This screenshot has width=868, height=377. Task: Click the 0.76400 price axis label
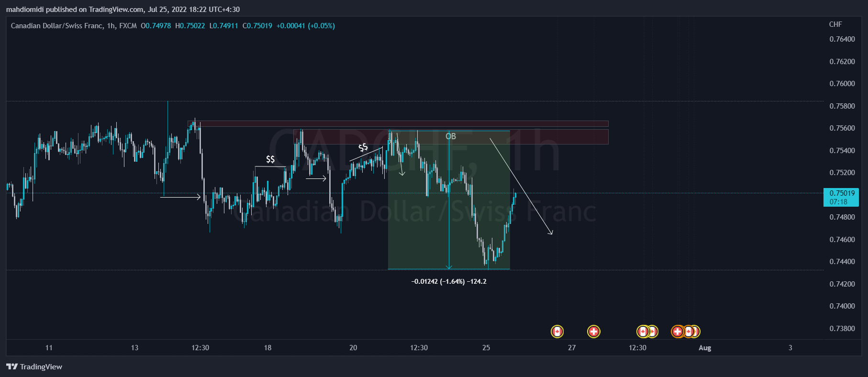click(842, 39)
